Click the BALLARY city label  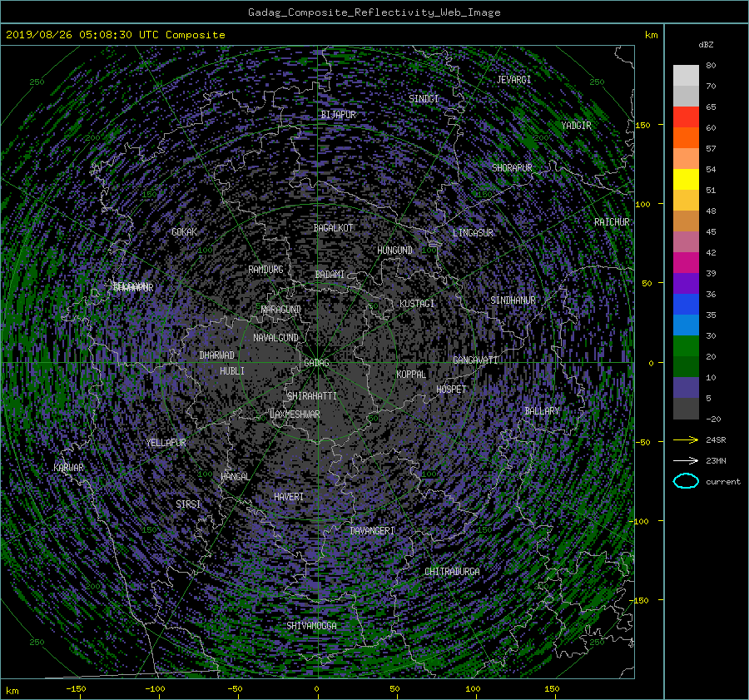542,411
